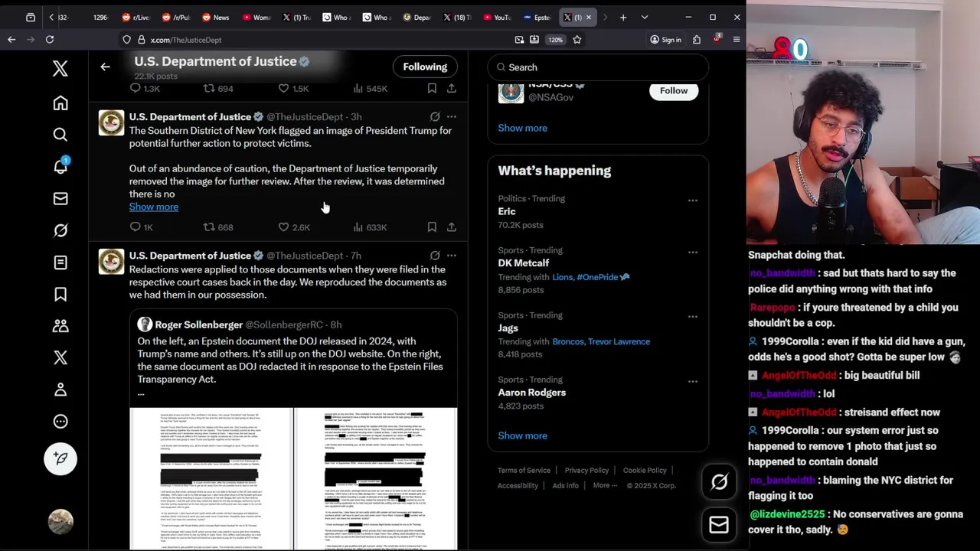The height and width of the screenshot is (551, 980).
Task: Share the Southern District of New York post
Action: 452,227
